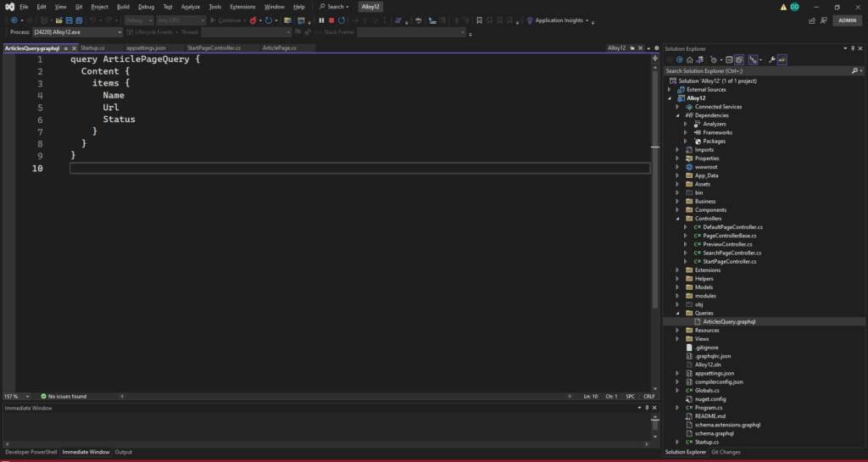Expand the Dependencies node
This screenshot has height=462, width=868.
(x=677, y=115)
